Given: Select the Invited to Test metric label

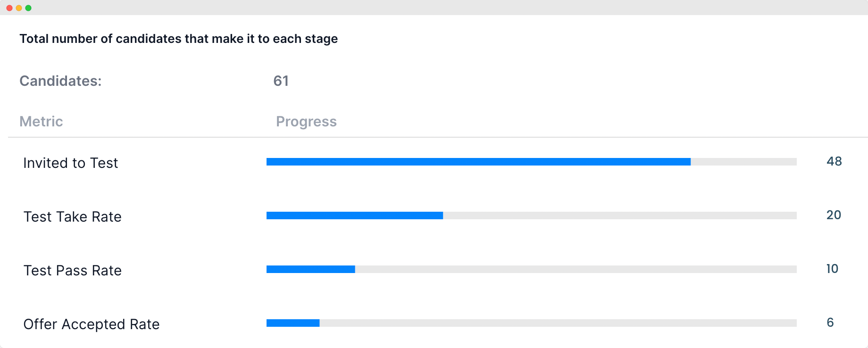Looking at the screenshot, I should (x=71, y=163).
